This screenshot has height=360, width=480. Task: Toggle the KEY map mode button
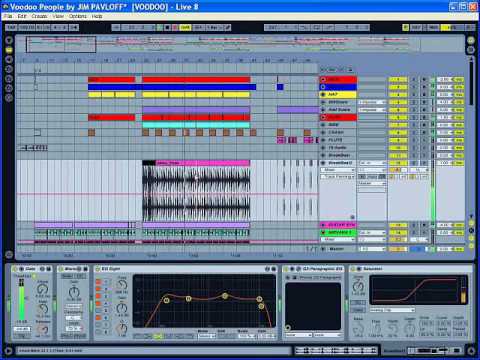point(416,27)
